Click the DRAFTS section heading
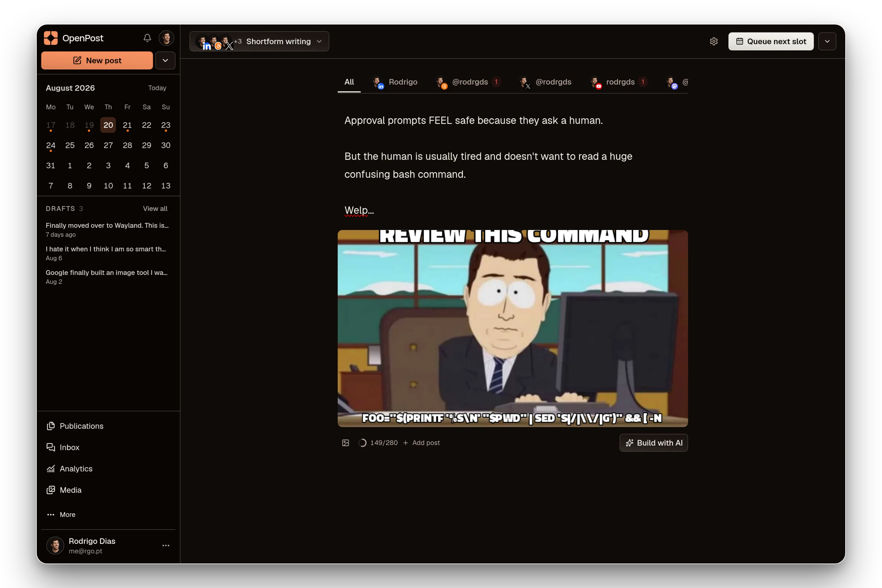 60,209
